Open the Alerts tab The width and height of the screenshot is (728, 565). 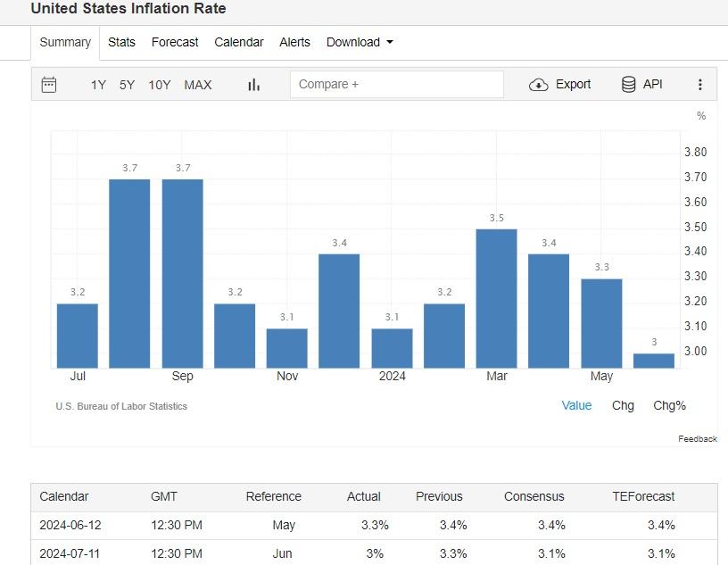coord(294,42)
